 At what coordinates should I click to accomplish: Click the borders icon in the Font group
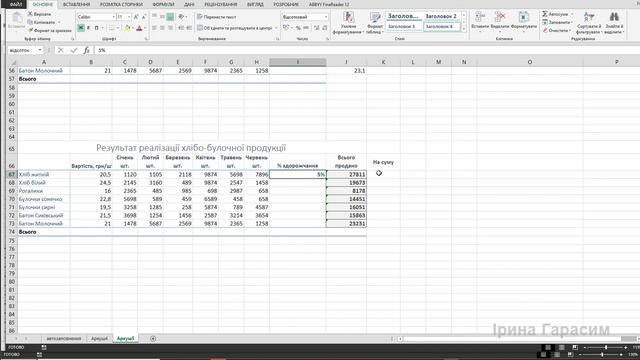point(111,28)
